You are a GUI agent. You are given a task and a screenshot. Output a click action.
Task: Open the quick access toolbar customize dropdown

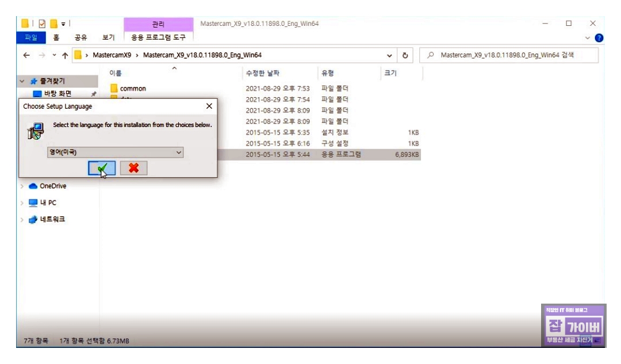tap(63, 24)
